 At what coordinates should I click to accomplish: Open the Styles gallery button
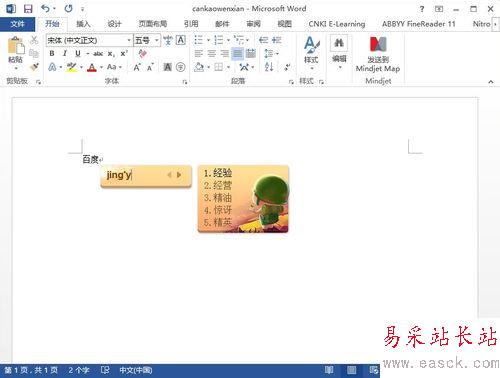point(311,53)
